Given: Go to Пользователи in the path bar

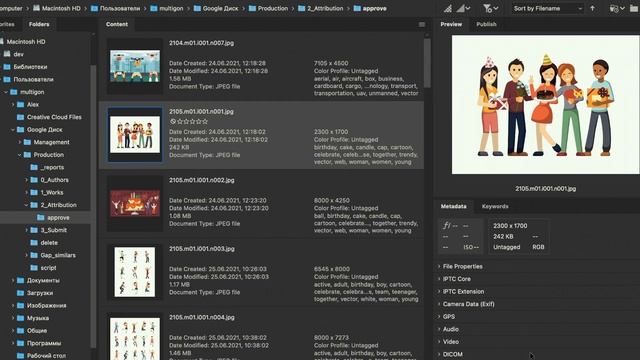Looking at the screenshot, I should 115,8.
